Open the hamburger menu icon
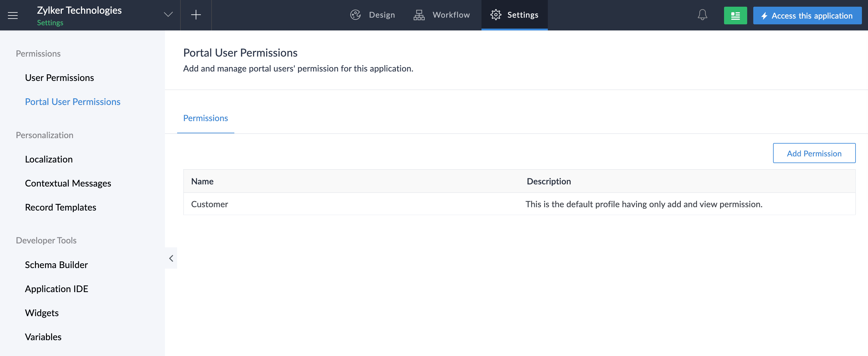Viewport: 868px width, 356px height. [13, 15]
